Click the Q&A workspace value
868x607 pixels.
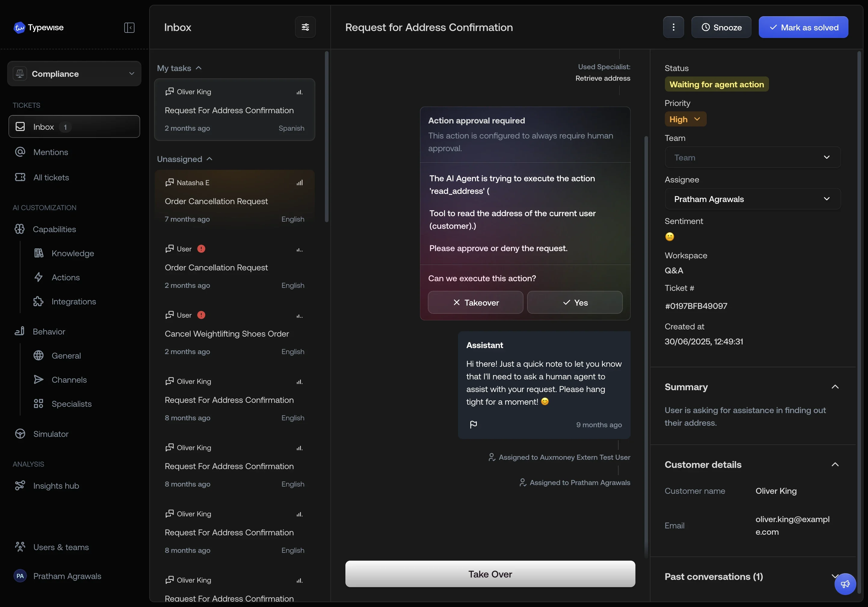(x=674, y=270)
